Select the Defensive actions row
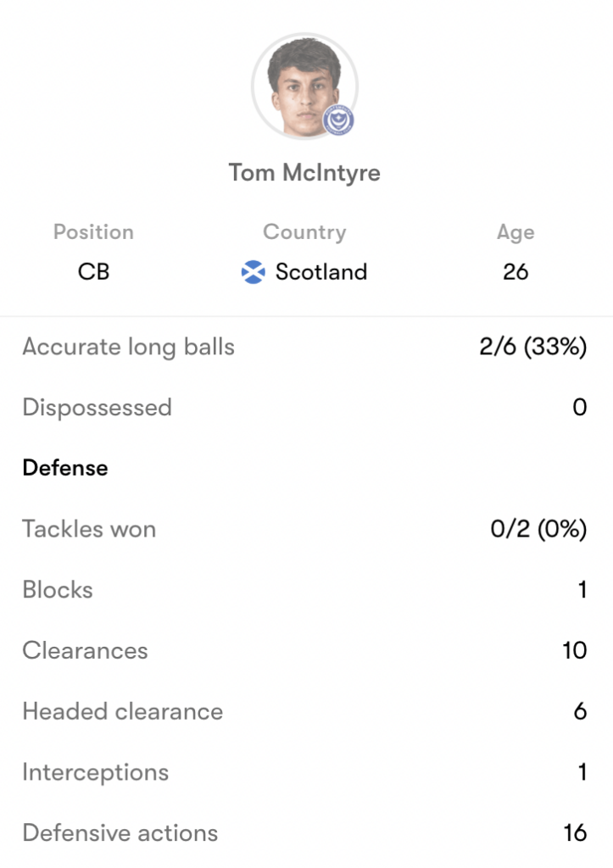The image size is (613, 868). click(x=304, y=833)
